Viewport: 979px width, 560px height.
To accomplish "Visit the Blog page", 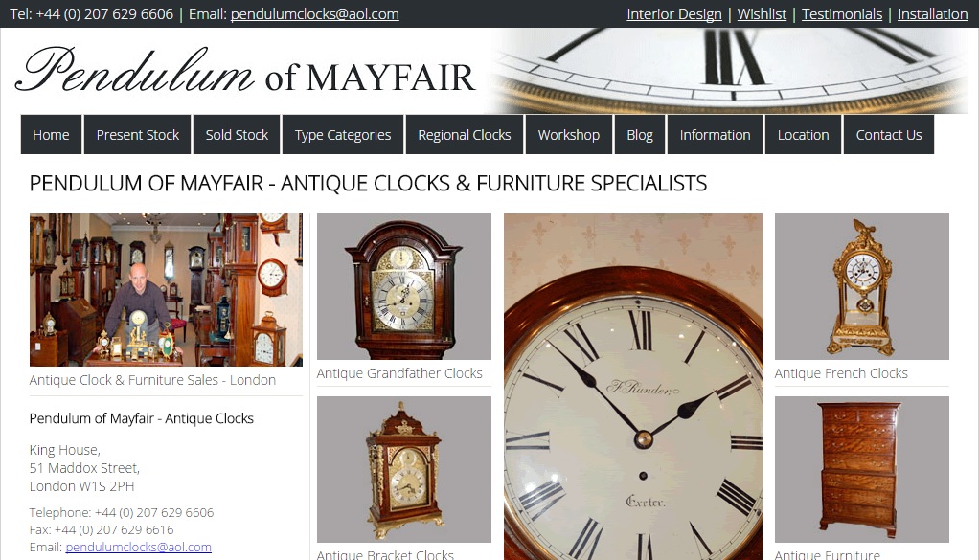I will click(640, 135).
